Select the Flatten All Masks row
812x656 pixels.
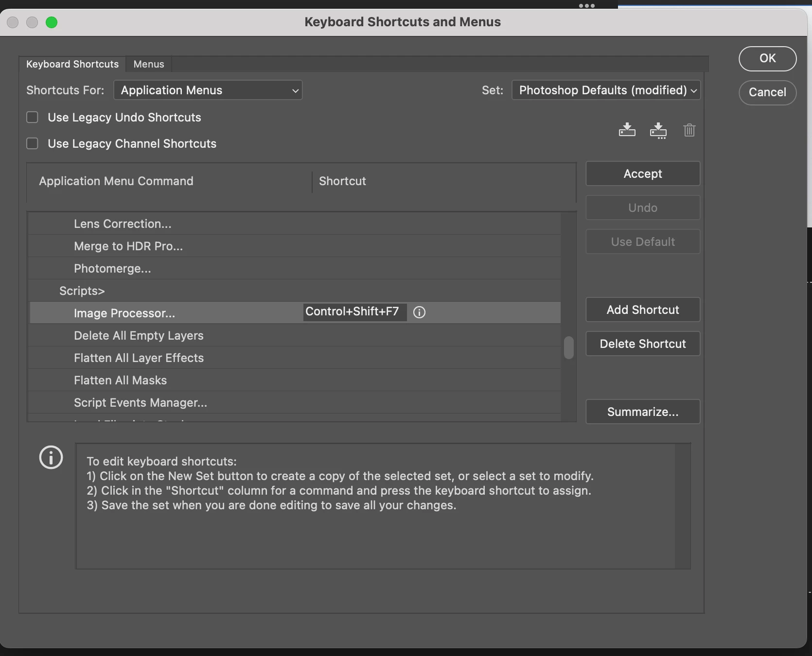point(295,380)
